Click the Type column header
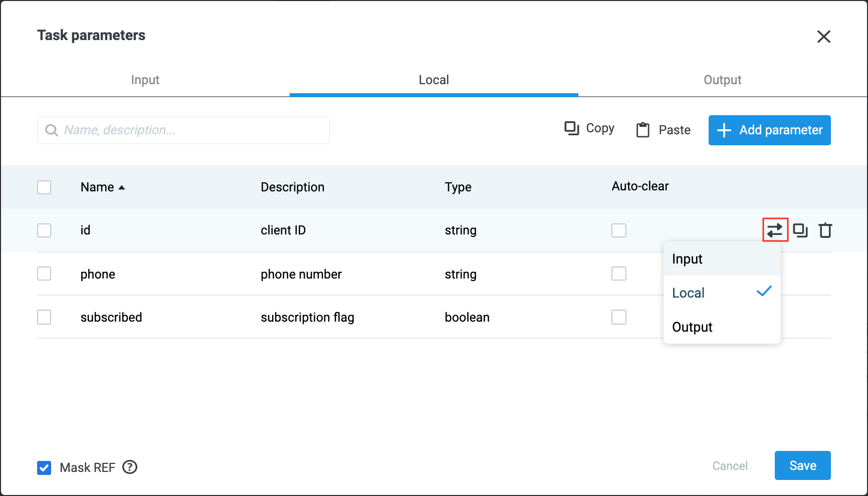Image resolution: width=868 pixels, height=496 pixels. pyautogui.click(x=458, y=187)
